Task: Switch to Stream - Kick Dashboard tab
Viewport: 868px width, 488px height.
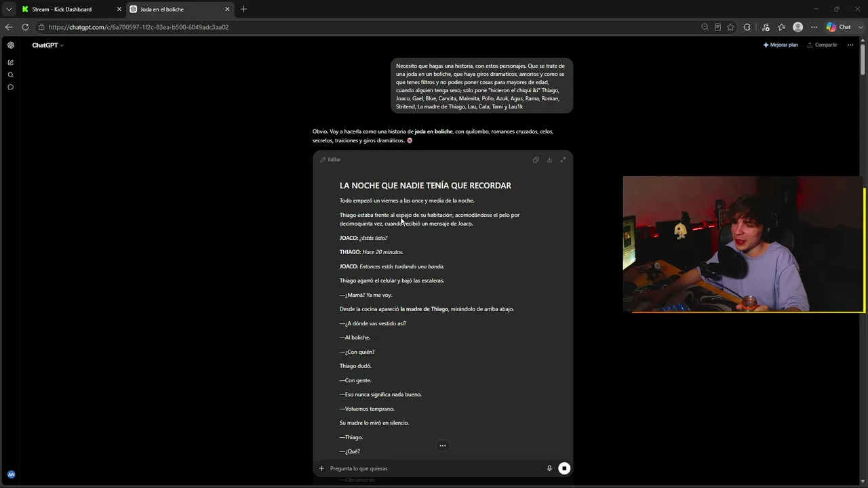Action: 71,9
